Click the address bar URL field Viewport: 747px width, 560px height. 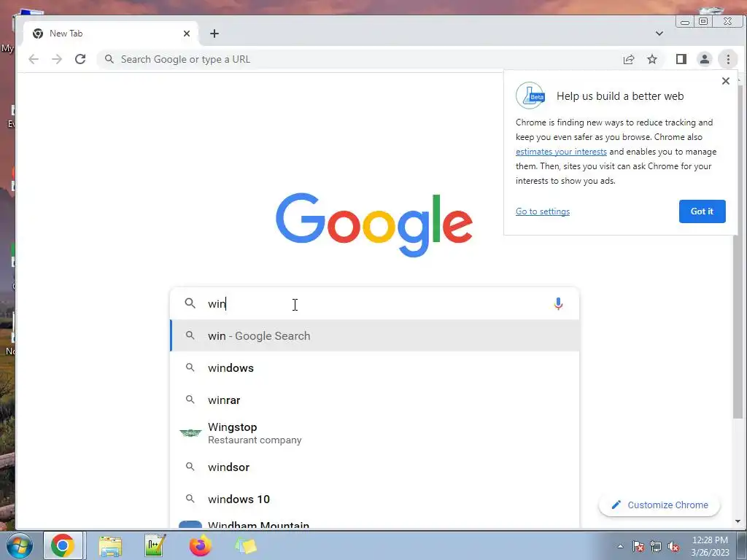point(357,59)
